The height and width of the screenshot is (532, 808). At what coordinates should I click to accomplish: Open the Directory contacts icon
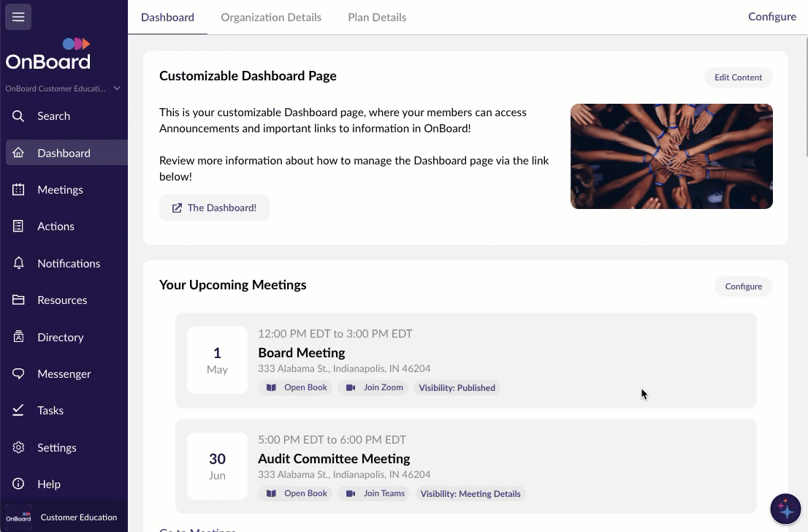19,337
